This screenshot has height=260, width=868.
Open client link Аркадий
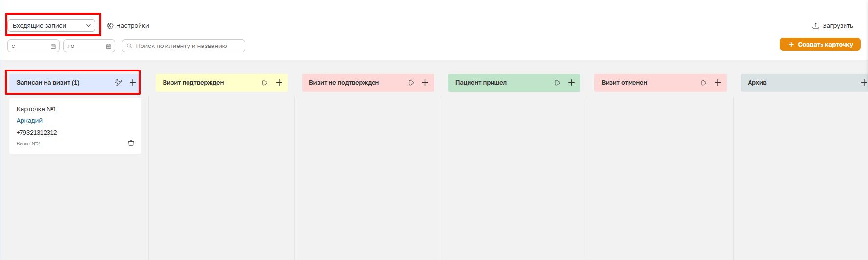[x=29, y=120]
